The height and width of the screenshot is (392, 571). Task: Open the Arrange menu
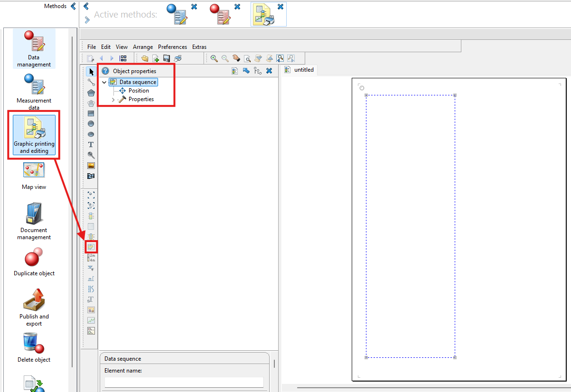pyautogui.click(x=143, y=47)
